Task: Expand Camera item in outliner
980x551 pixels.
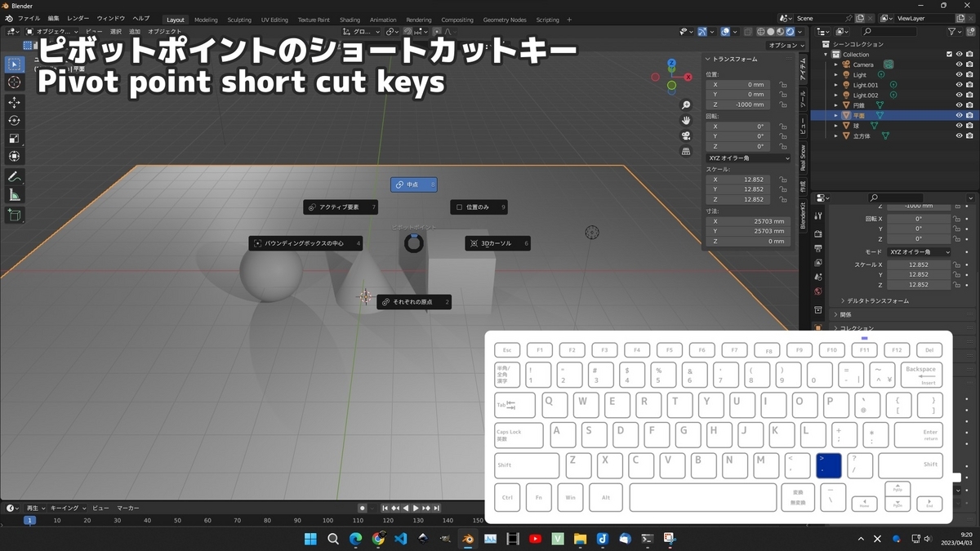Action: (x=836, y=64)
